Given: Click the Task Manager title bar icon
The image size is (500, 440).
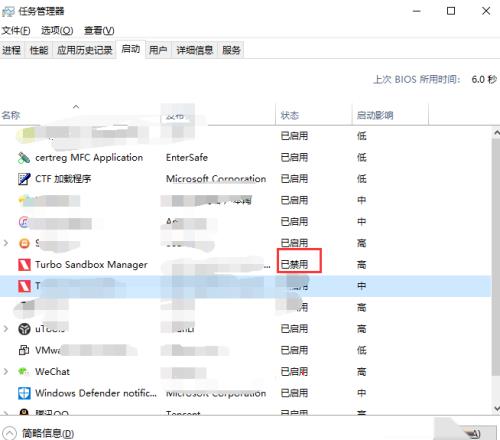Looking at the screenshot, I should [8, 12].
